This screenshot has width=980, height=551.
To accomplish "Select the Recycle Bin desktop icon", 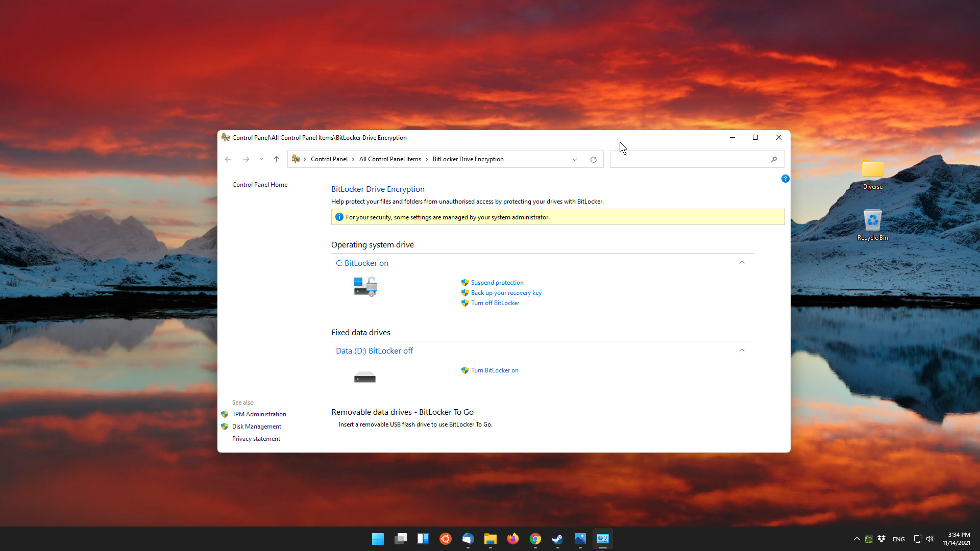I will 872,225.
